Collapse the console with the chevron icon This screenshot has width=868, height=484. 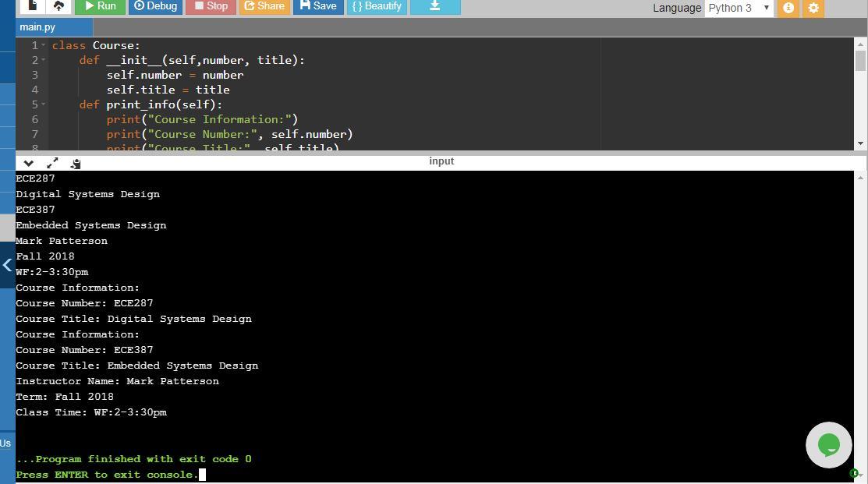pyautogui.click(x=29, y=163)
